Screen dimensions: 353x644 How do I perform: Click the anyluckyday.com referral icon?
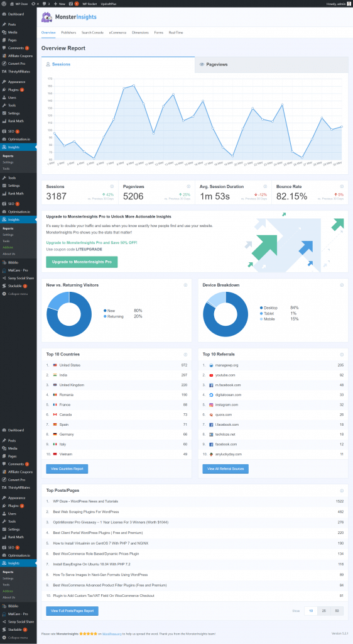[x=211, y=454]
